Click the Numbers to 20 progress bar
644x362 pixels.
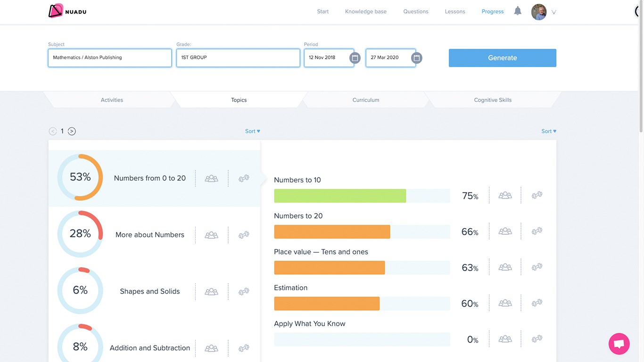(x=362, y=232)
